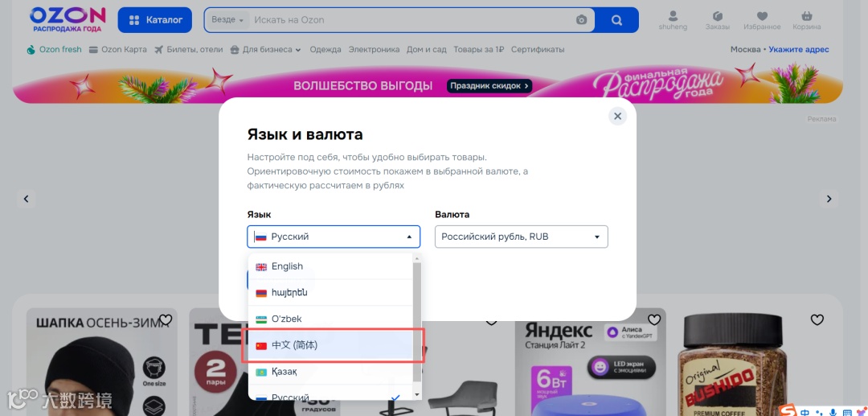
Task: Close the Язык и валюта dialog
Action: point(617,117)
